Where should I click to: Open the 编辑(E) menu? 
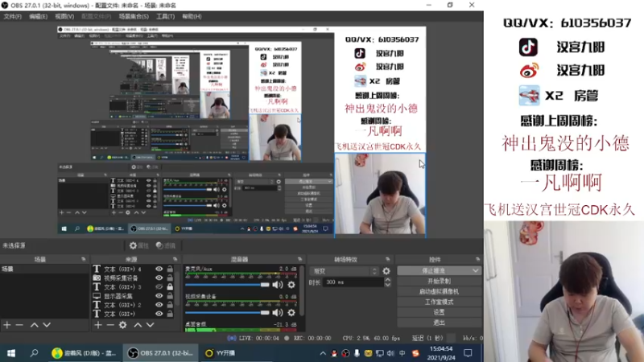click(38, 16)
